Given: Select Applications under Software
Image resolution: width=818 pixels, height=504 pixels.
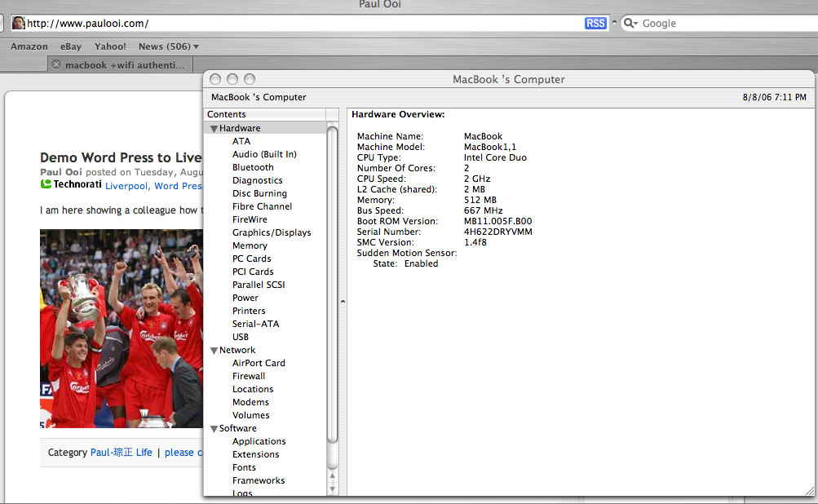Looking at the screenshot, I should pos(259,441).
